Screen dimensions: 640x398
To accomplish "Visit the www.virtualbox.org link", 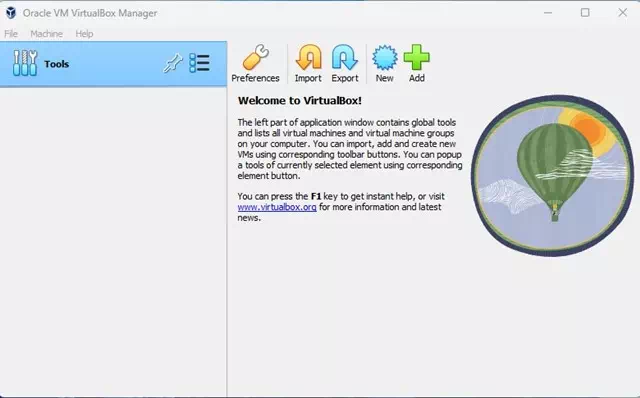I will 277,207.
